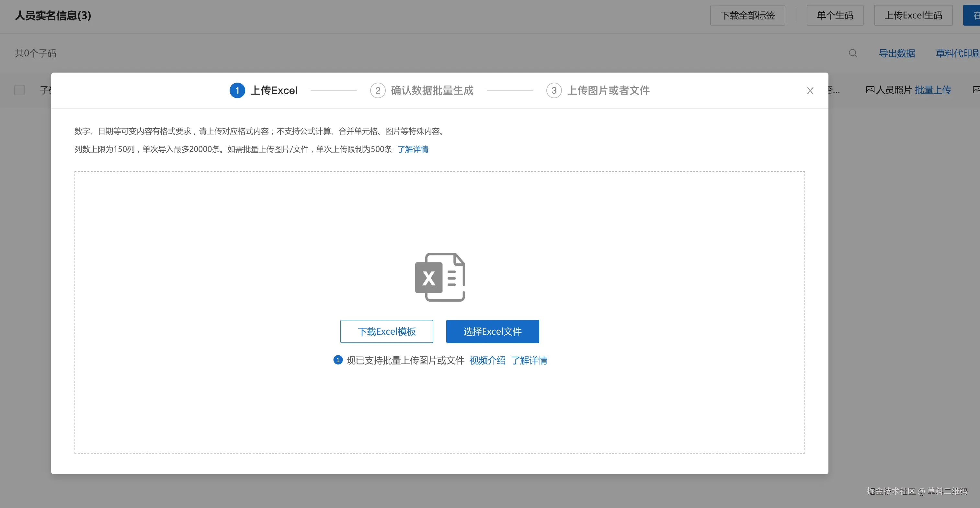The height and width of the screenshot is (508, 980).
Task: Click the gray Excel file icon
Action: tap(440, 277)
